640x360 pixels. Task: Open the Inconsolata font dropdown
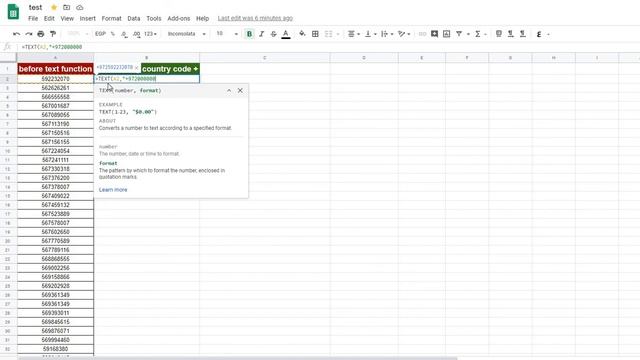click(x=187, y=34)
